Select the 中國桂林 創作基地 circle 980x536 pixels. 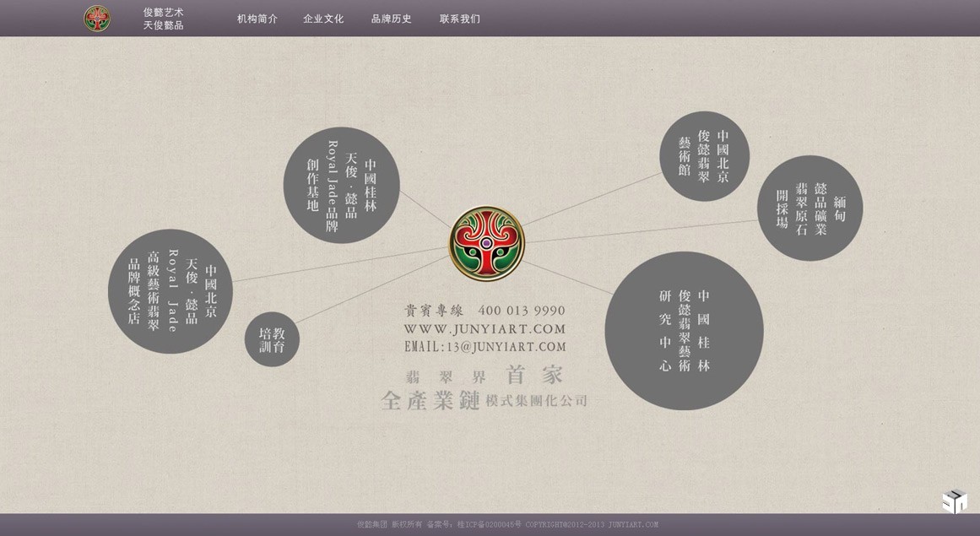[341, 186]
